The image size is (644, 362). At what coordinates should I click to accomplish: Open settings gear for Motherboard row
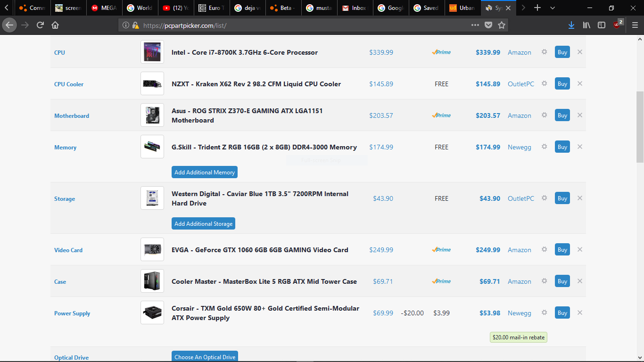pyautogui.click(x=544, y=115)
